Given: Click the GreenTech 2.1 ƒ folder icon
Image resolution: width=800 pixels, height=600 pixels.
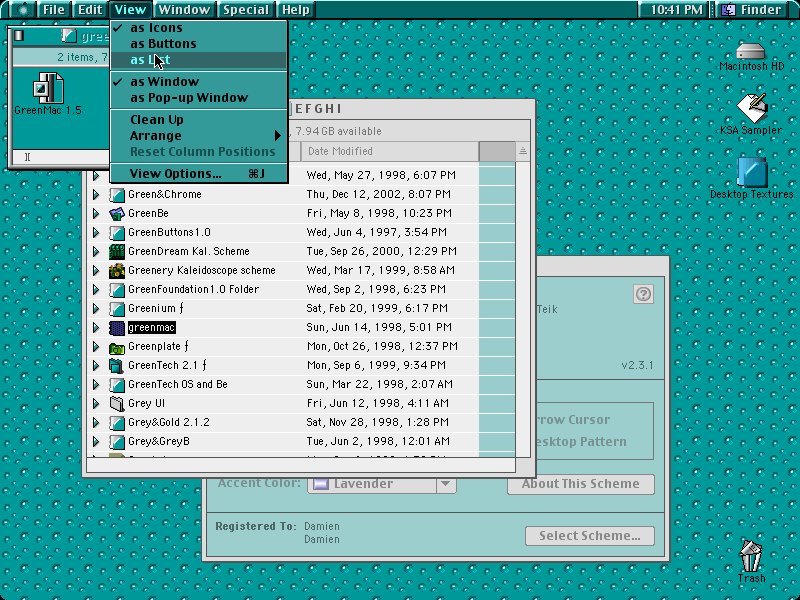Looking at the screenshot, I should (117, 366).
